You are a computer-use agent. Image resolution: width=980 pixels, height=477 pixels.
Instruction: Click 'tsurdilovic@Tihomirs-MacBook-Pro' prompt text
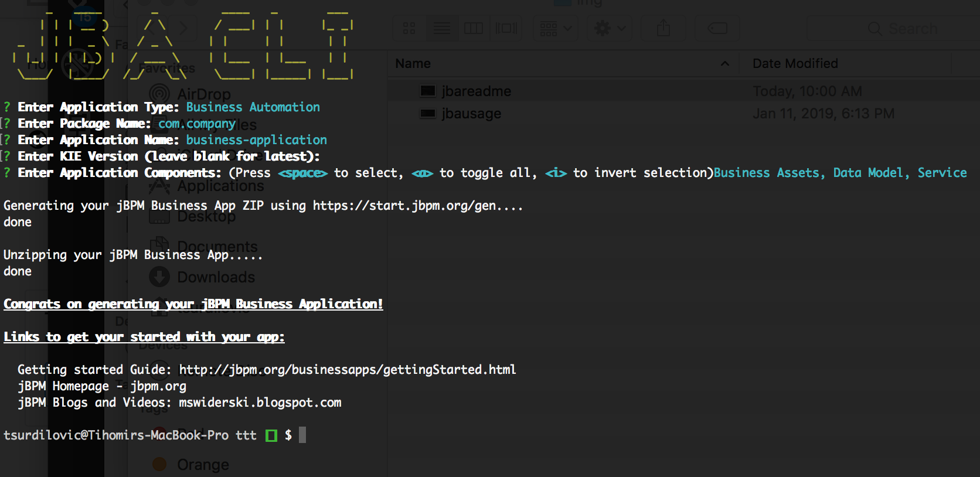[116, 435]
